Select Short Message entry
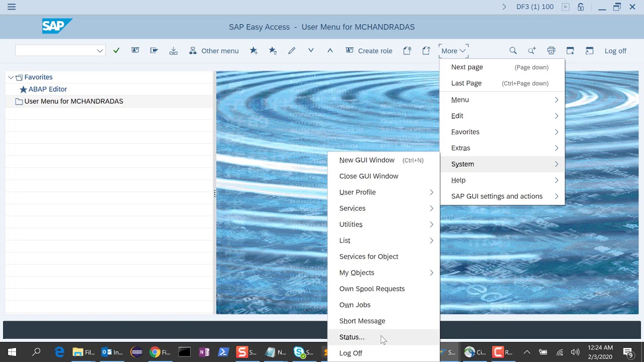The height and width of the screenshot is (362, 644). pos(383,321)
